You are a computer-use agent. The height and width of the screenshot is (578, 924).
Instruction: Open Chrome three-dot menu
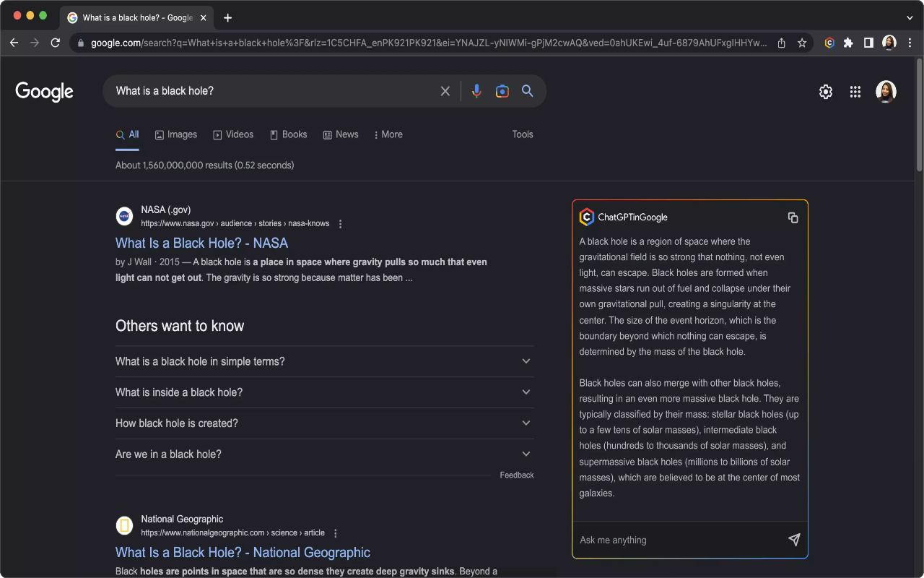[910, 43]
